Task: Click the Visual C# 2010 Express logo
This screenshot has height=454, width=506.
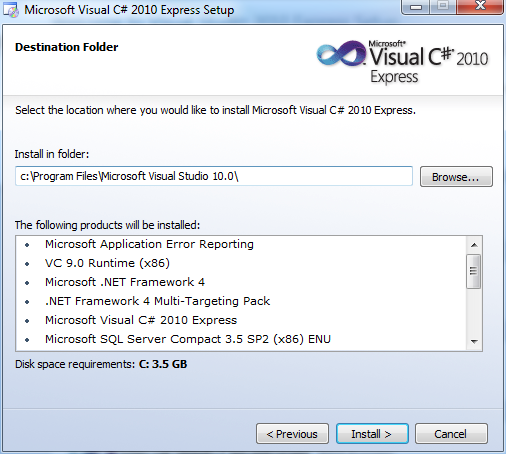Action: (402, 62)
